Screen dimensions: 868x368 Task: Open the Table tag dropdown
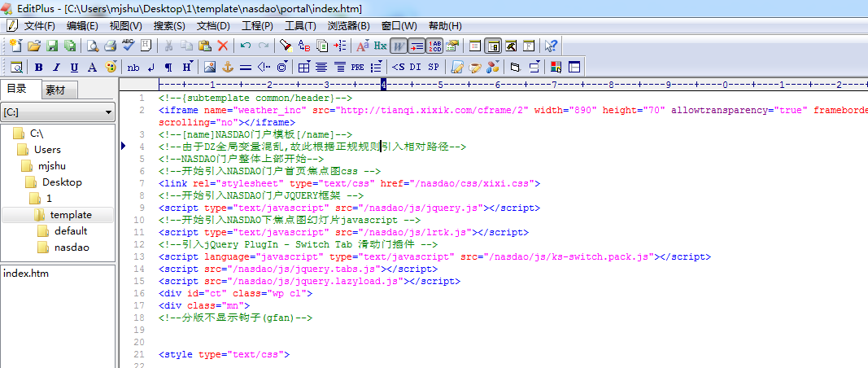point(303,67)
